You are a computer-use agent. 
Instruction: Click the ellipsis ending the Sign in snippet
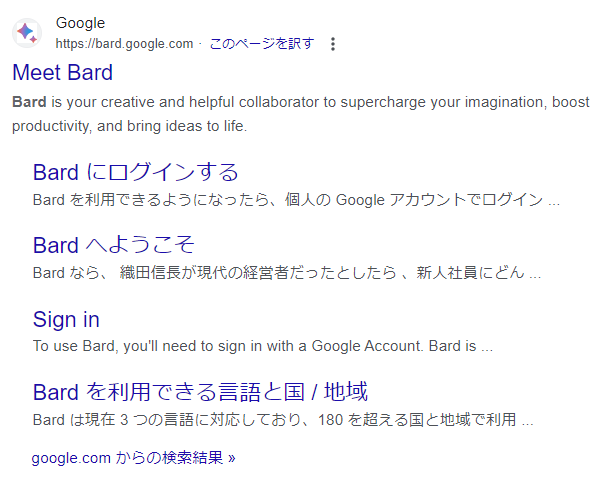click(486, 347)
